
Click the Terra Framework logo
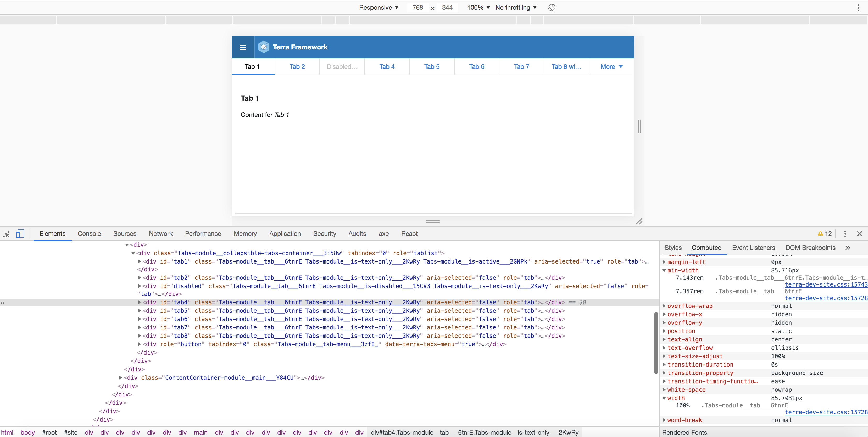click(x=264, y=47)
